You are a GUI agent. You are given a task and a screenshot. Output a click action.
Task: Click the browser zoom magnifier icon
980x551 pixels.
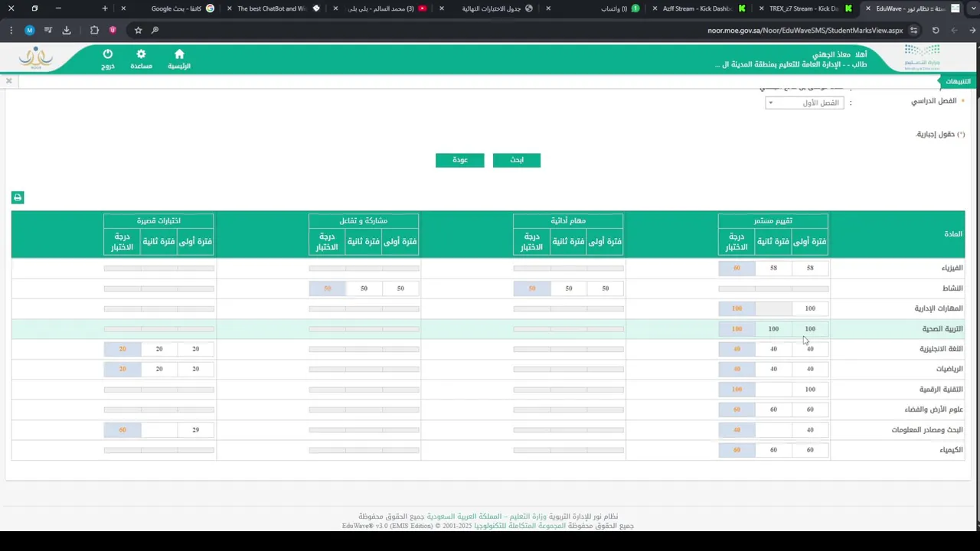tap(155, 30)
